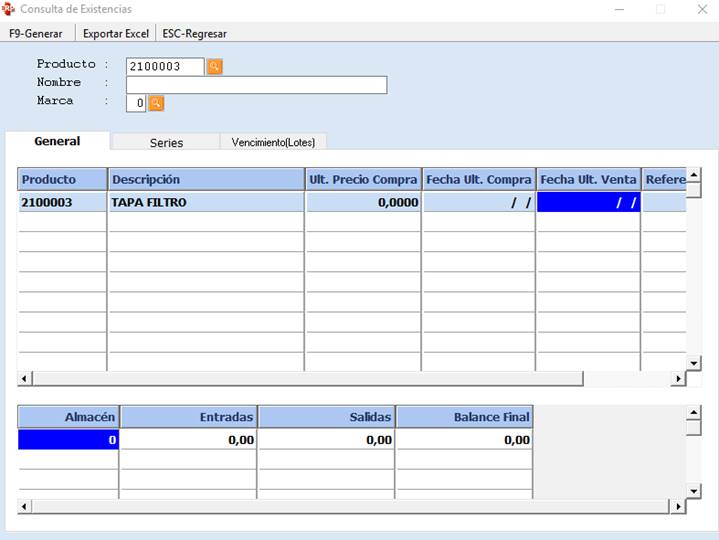719x540 pixels.
Task: Click the search icon next to Producto field
Action: (214, 67)
